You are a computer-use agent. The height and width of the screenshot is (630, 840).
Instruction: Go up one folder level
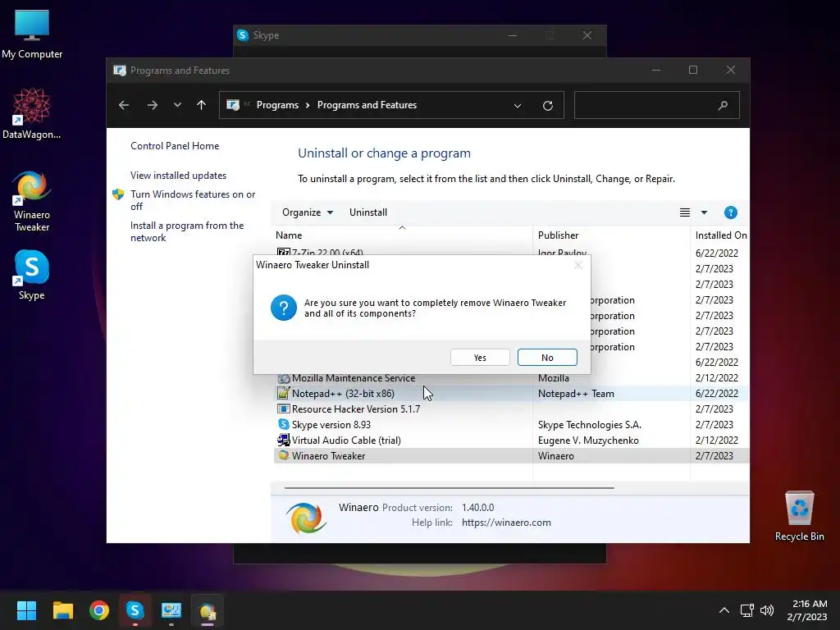(x=202, y=105)
